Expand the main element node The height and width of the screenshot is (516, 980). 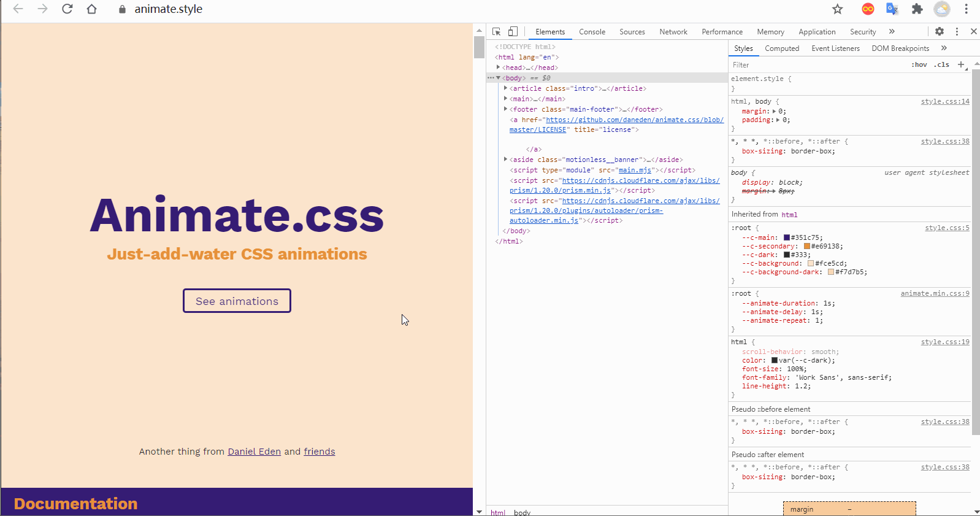click(505, 99)
